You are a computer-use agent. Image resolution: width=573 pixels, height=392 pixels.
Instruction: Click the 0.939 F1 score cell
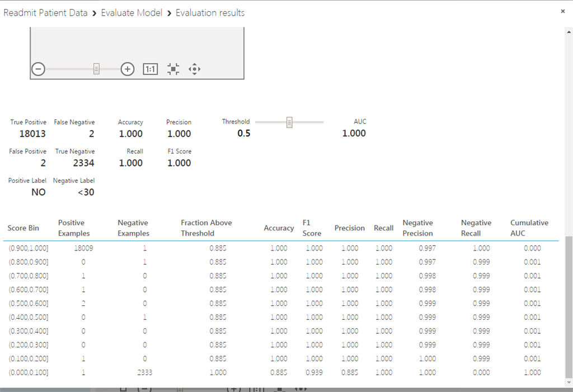pos(314,372)
